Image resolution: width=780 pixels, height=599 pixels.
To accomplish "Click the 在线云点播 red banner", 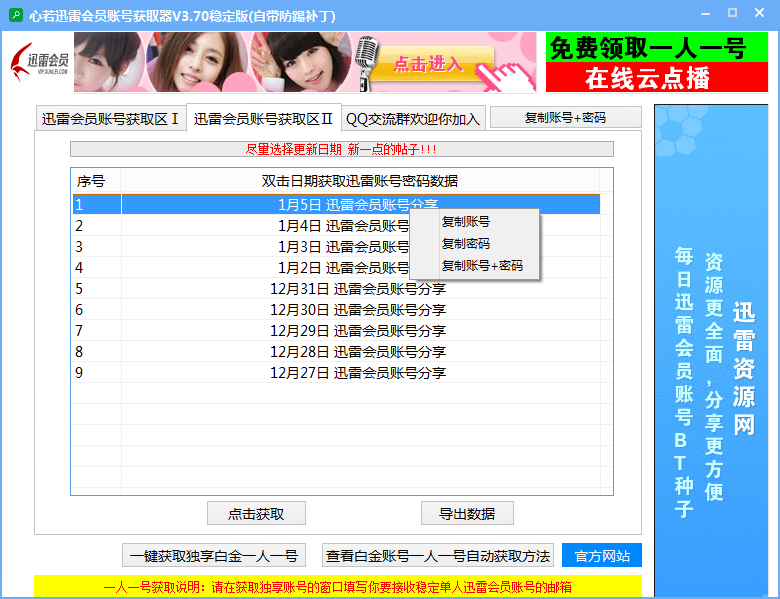I will point(657,78).
